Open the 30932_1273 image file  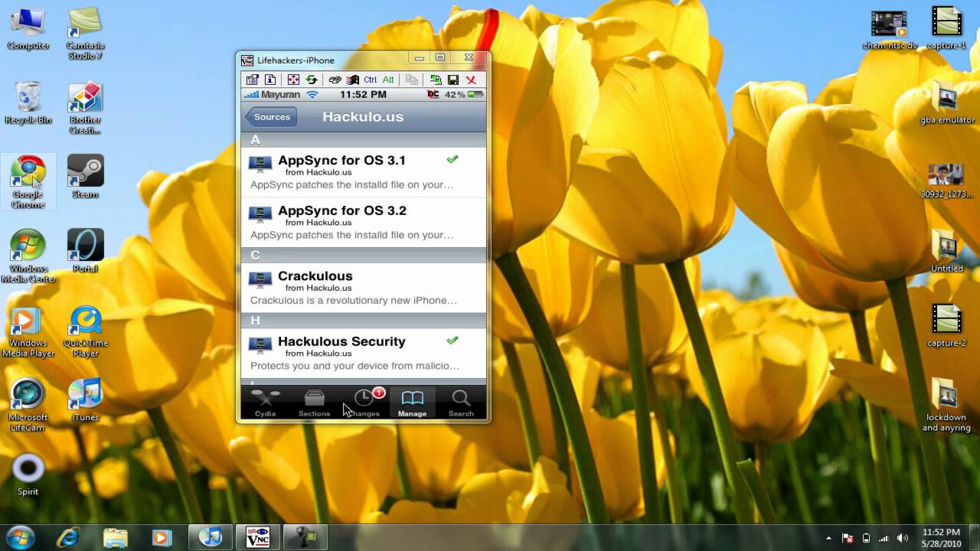[x=947, y=180]
